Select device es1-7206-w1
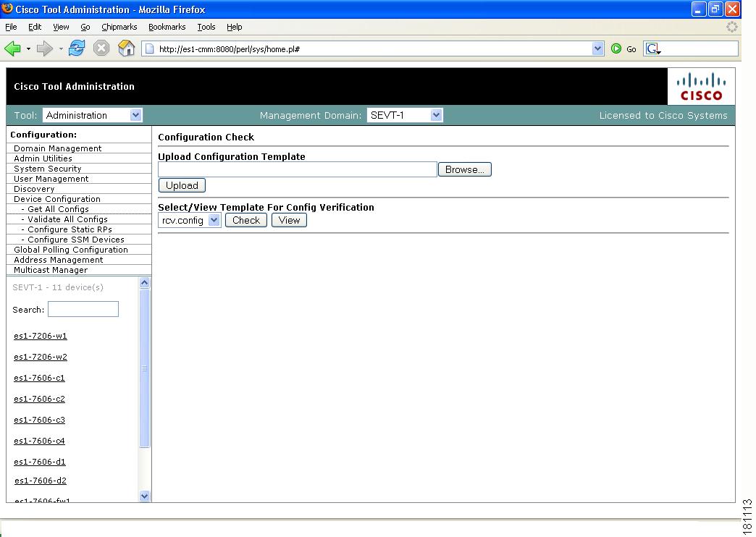The image size is (756, 537). (x=41, y=336)
